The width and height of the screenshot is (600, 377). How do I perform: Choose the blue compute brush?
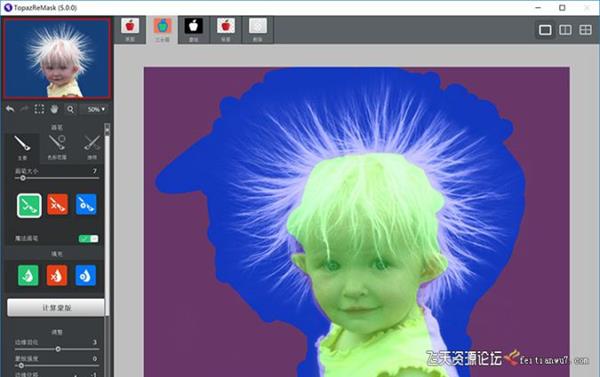86,204
